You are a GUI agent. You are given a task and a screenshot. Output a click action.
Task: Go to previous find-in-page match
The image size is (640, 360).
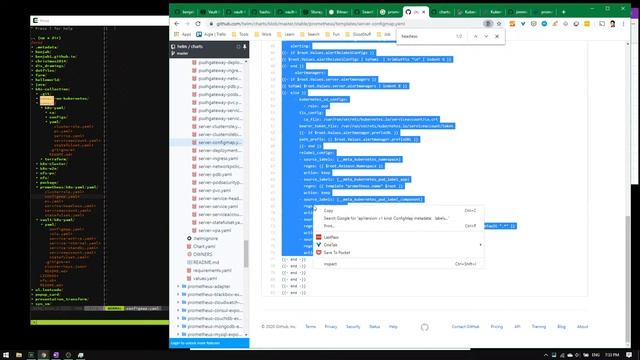(x=476, y=36)
